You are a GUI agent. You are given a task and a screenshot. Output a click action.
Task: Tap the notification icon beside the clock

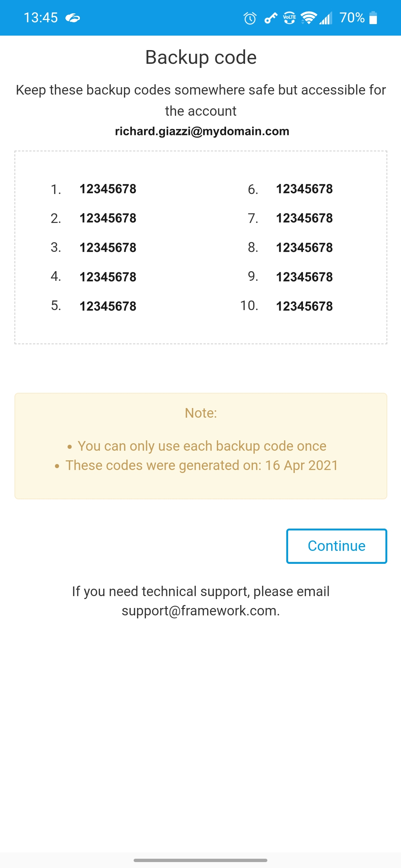[73, 18]
